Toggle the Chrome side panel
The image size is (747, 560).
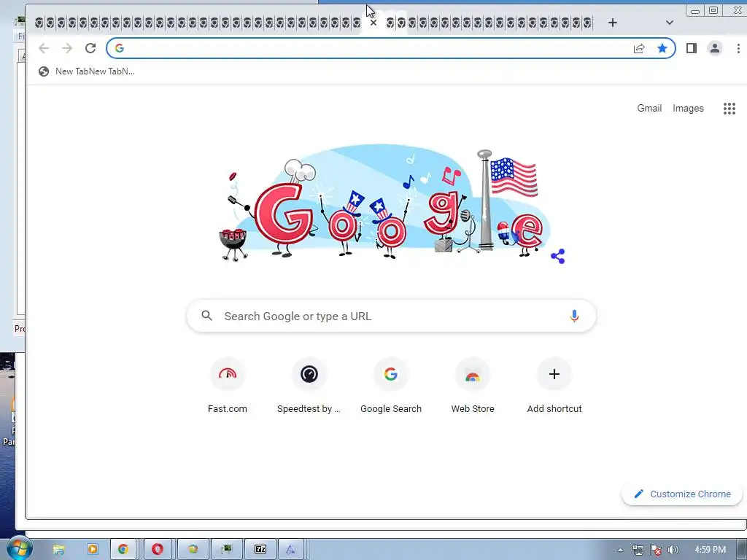[x=692, y=48]
